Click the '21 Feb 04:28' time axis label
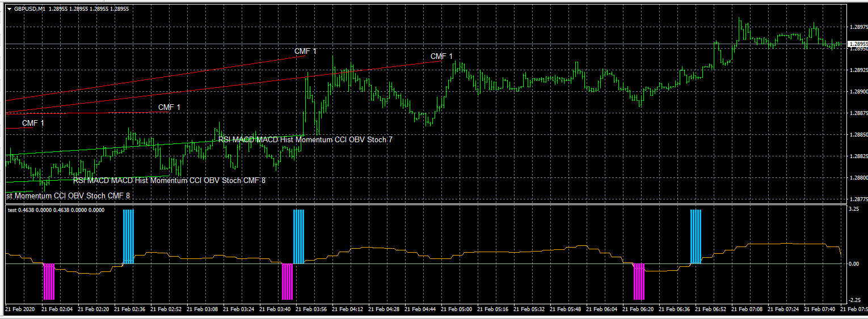Image resolution: width=868 pixels, height=319 pixels. [384, 309]
